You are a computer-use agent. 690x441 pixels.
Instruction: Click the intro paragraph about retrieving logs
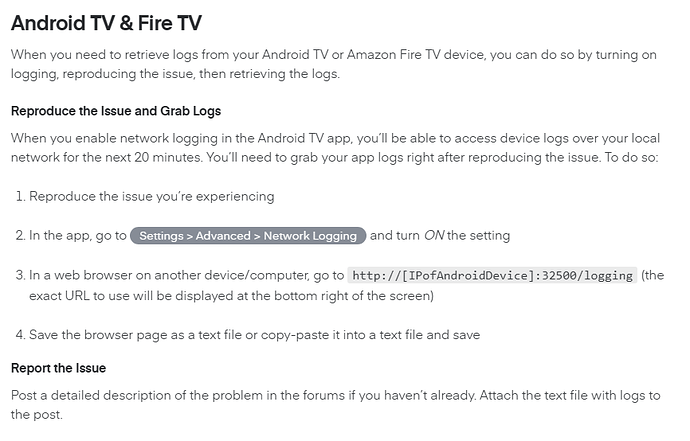[x=334, y=64]
